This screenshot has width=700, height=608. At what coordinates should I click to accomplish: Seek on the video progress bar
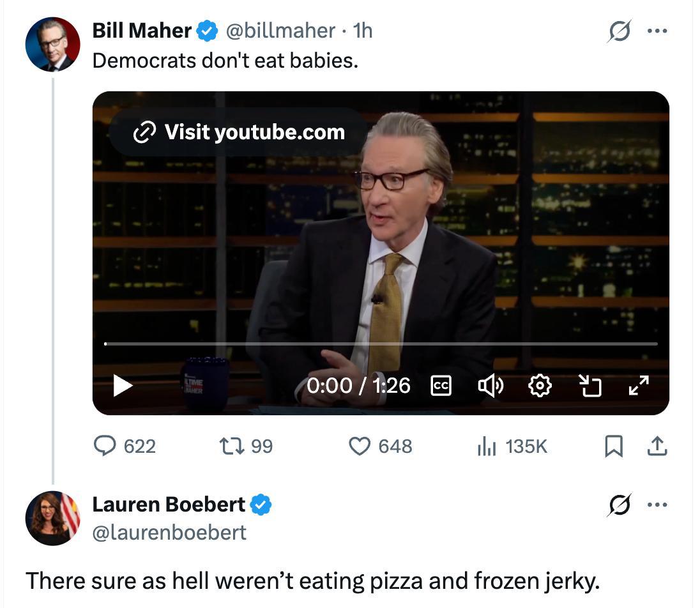click(381, 344)
